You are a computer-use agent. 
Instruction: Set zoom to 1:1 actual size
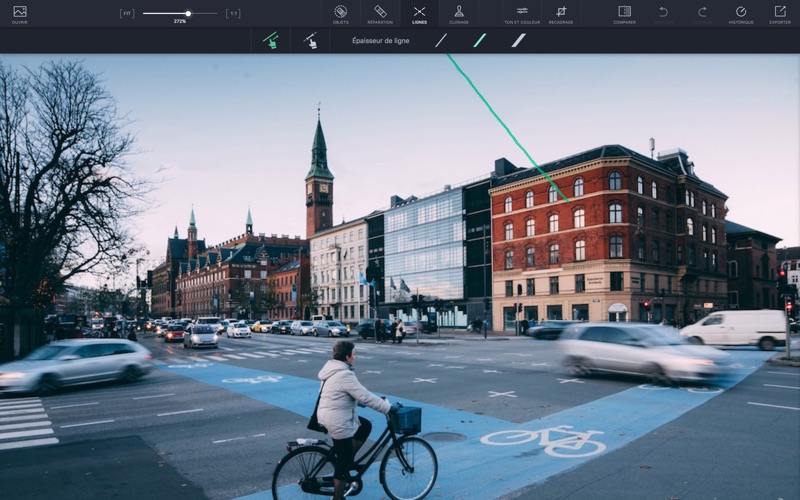pyautogui.click(x=233, y=14)
